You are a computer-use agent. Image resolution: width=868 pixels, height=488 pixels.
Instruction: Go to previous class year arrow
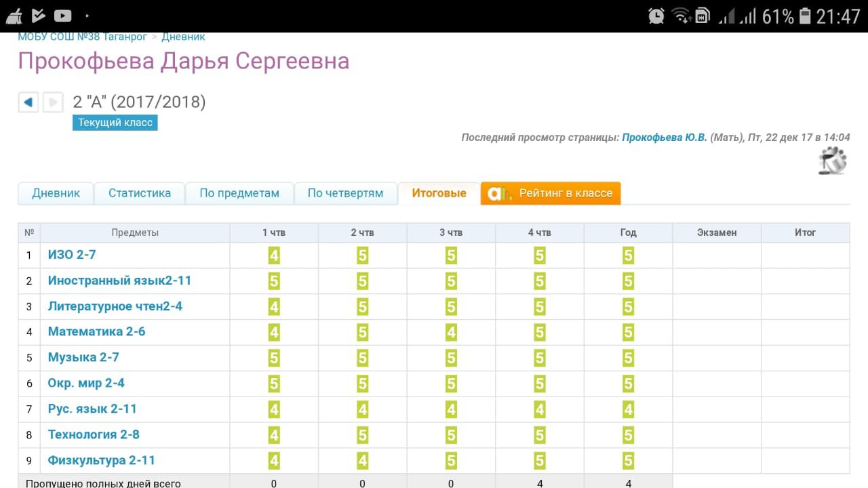[28, 102]
